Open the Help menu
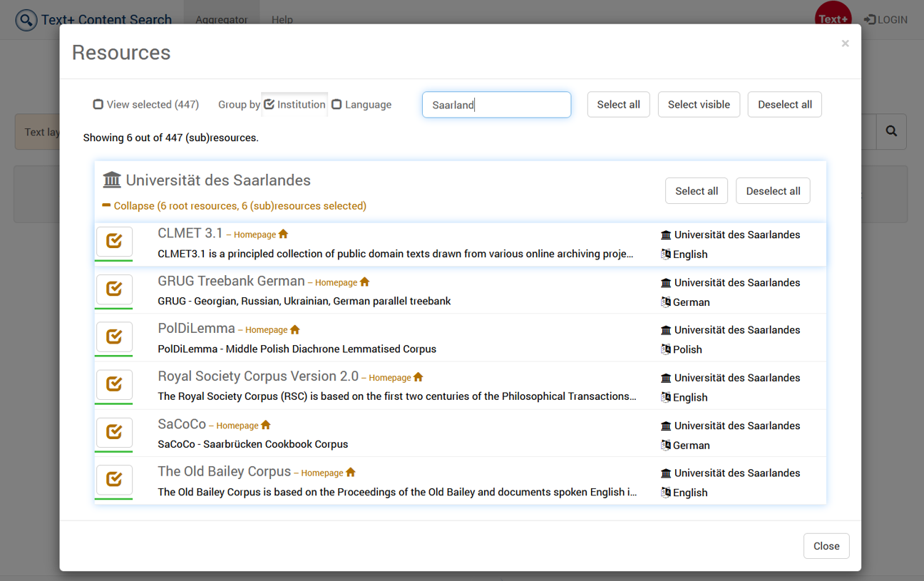The width and height of the screenshot is (924, 581). (x=282, y=19)
